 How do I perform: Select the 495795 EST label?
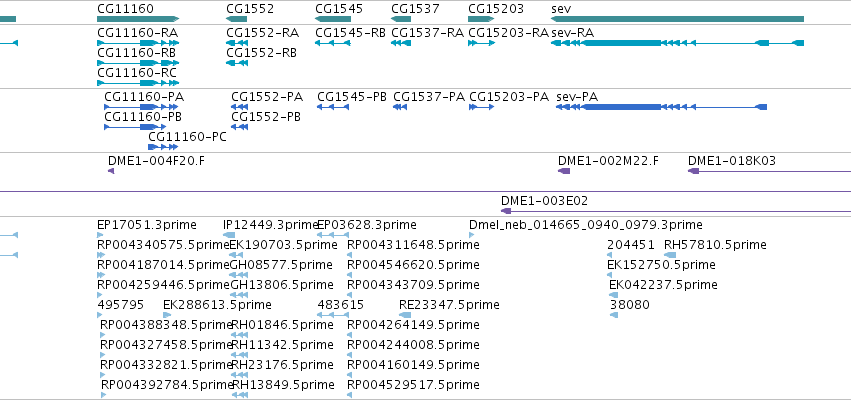[x=120, y=305]
